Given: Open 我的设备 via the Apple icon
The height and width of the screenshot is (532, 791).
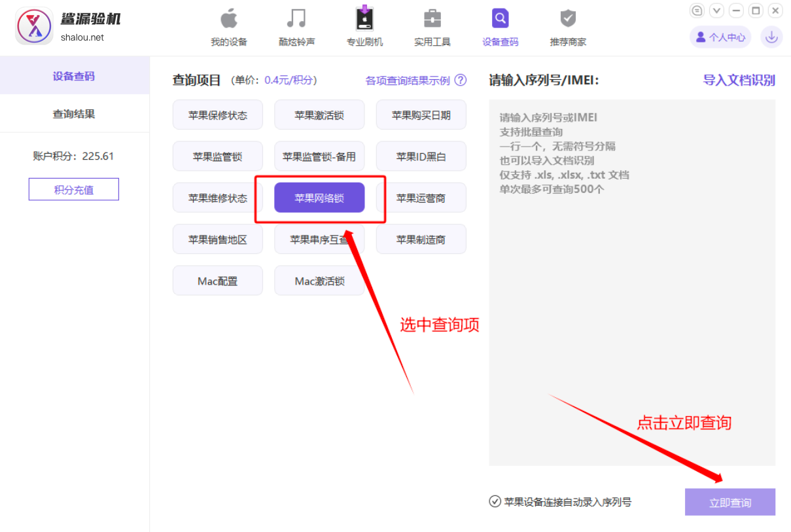Looking at the screenshot, I should point(229,26).
